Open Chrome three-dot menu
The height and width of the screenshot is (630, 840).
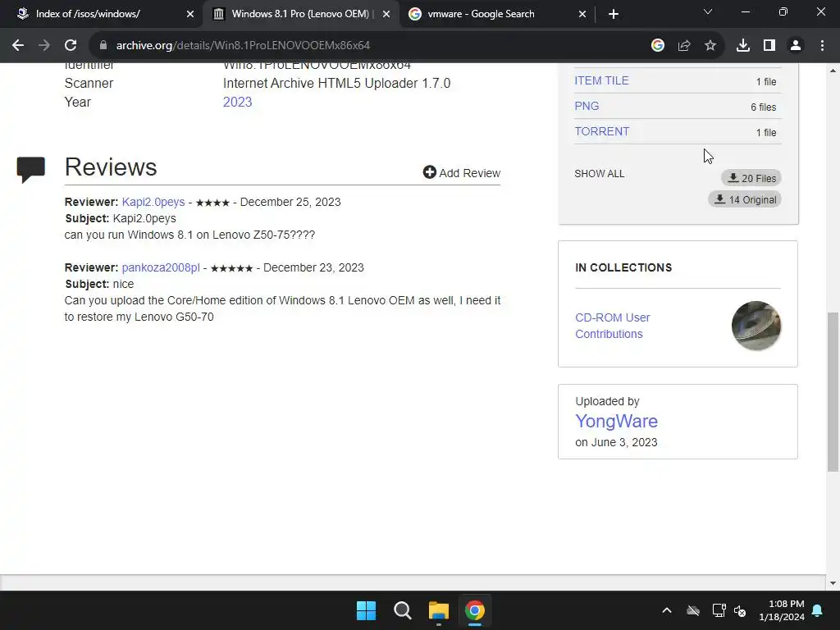(822, 46)
